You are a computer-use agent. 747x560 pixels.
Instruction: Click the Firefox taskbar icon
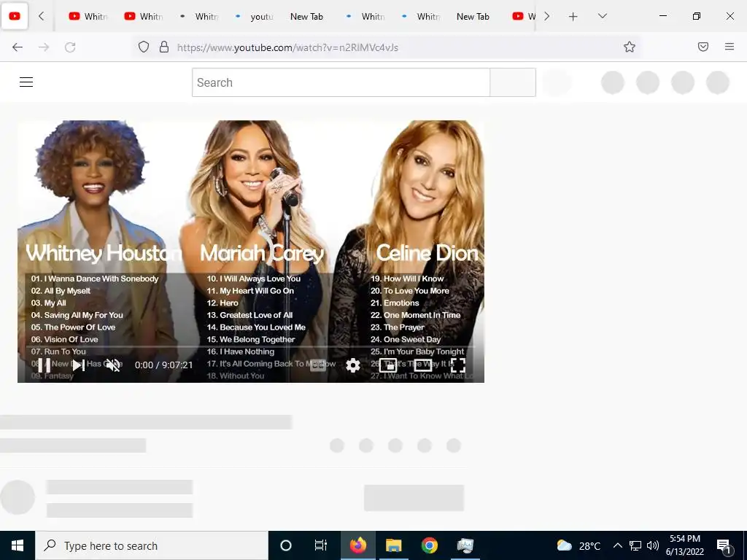pos(358,545)
